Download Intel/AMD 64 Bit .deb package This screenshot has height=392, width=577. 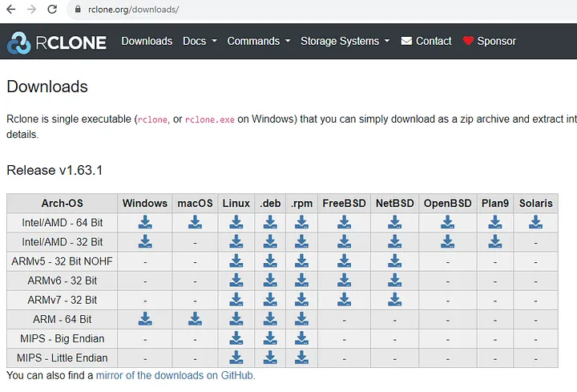[270, 222]
